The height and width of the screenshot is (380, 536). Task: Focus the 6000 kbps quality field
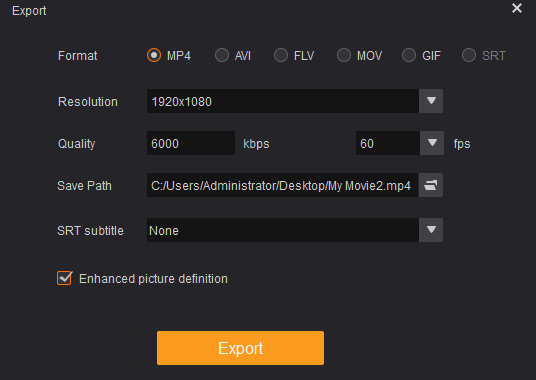pyautogui.click(x=191, y=143)
